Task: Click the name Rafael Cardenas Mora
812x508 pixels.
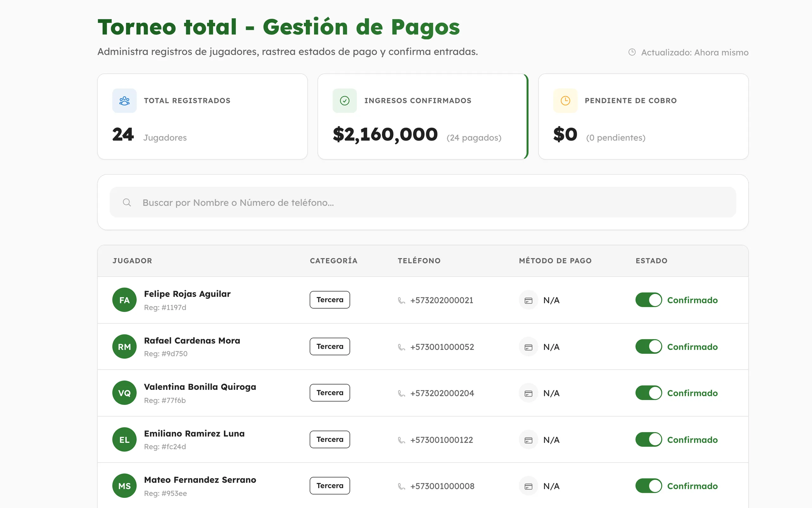Action: tap(192, 341)
